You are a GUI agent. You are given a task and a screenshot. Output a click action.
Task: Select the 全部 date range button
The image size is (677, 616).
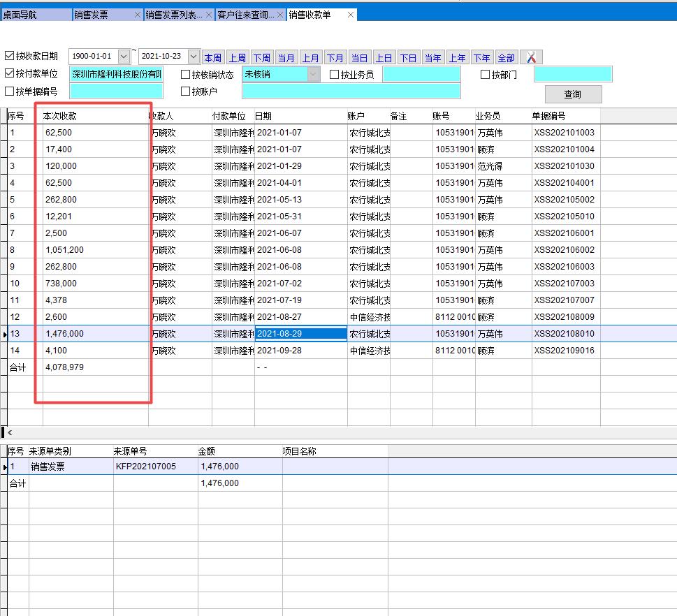[506, 57]
